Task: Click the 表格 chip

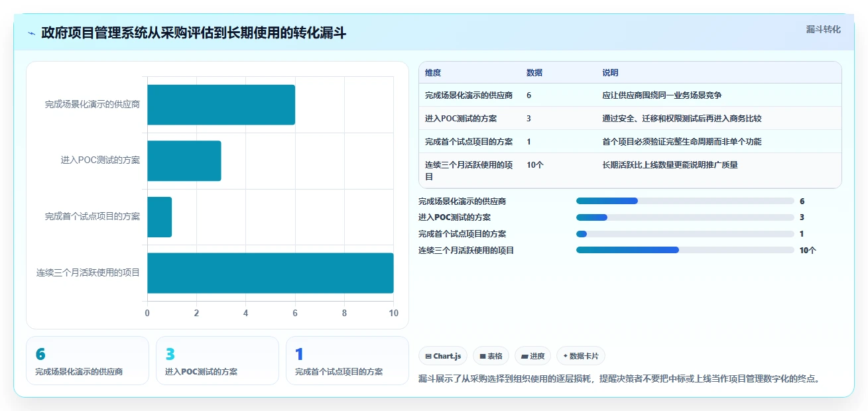Action: pyautogui.click(x=491, y=356)
